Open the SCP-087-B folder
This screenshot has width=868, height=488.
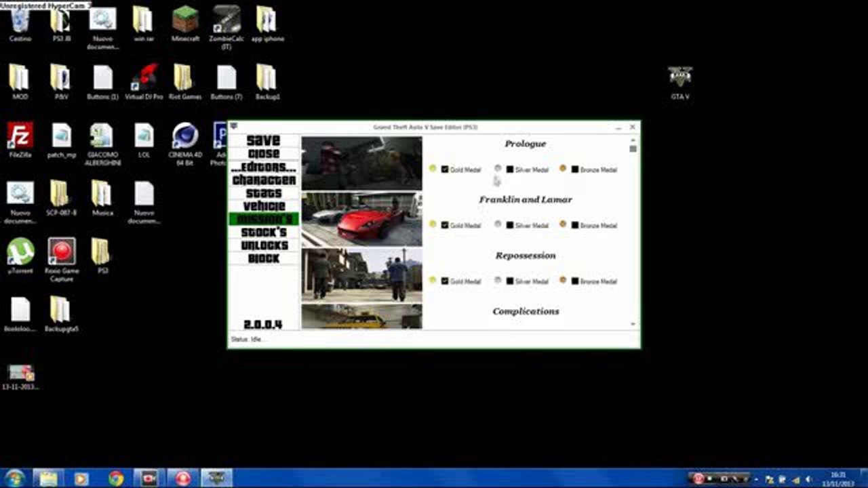tap(61, 198)
